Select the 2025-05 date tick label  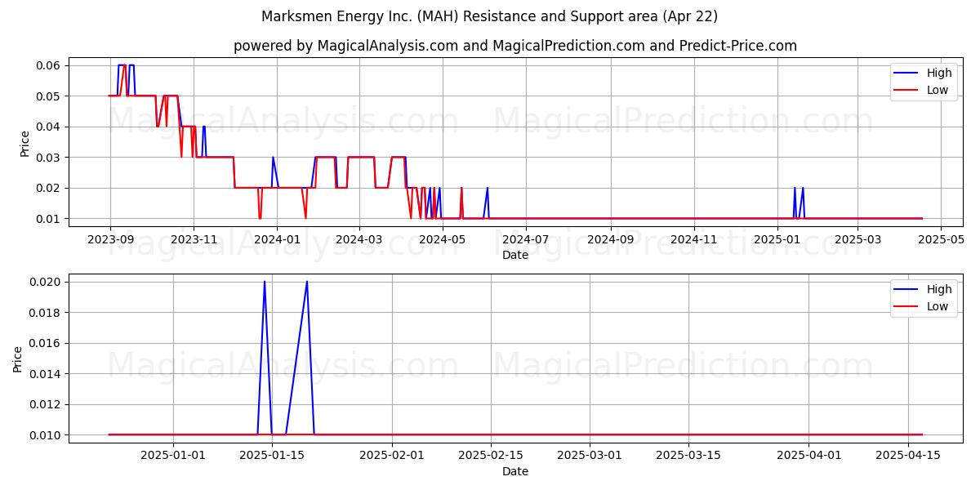[941, 240]
